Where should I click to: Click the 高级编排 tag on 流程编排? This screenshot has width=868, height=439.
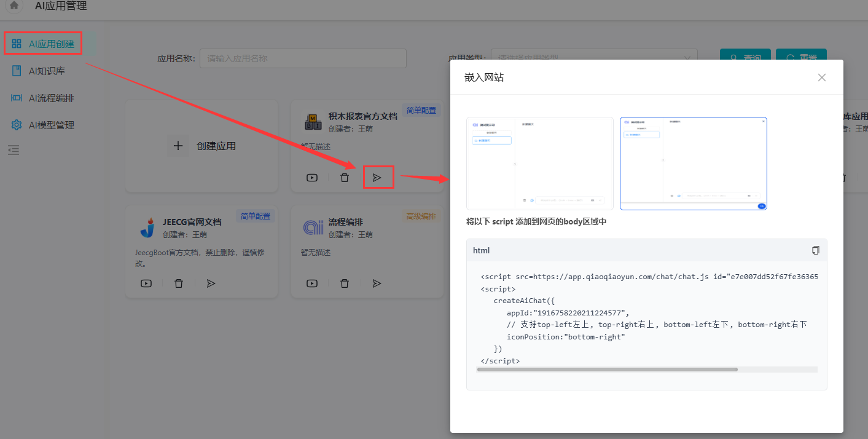tap(421, 216)
